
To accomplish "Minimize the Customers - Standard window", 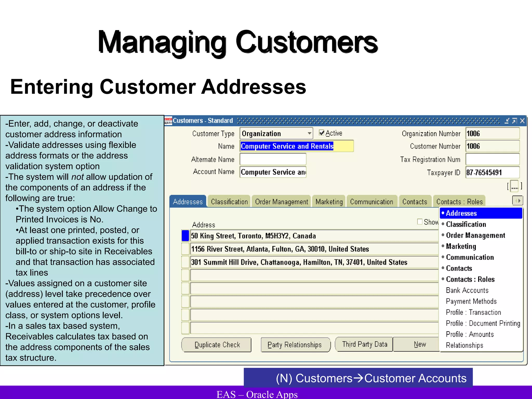I will pyautogui.click(x=507, y=121).
